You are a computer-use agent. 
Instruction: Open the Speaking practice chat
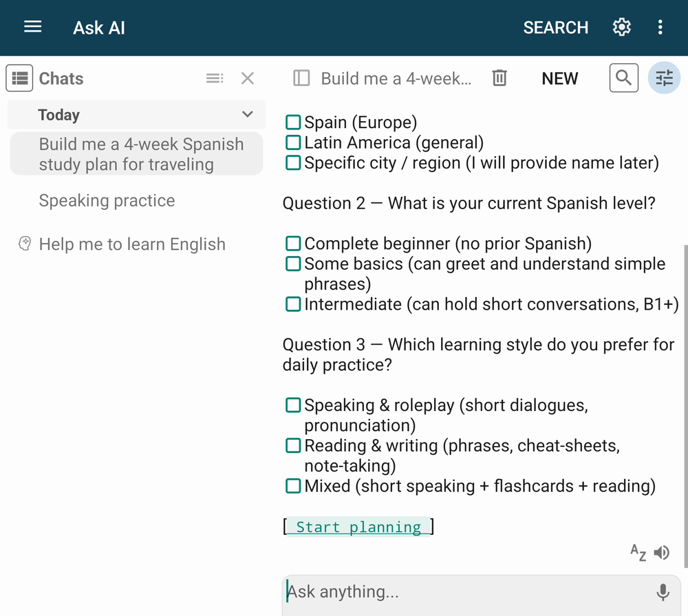tap(107, 201)
